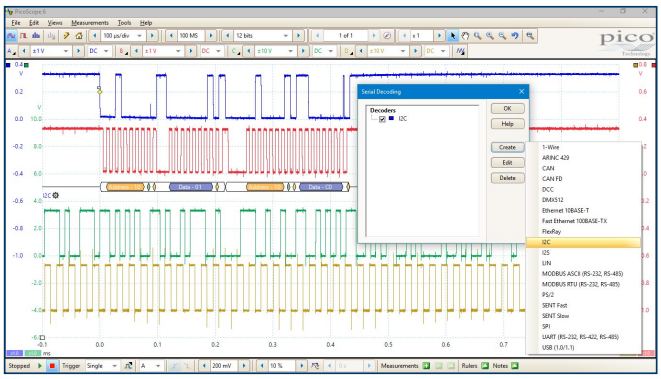Open the File menu
The height and width of the screenshot is (379, 661).
tap(16, 23)
